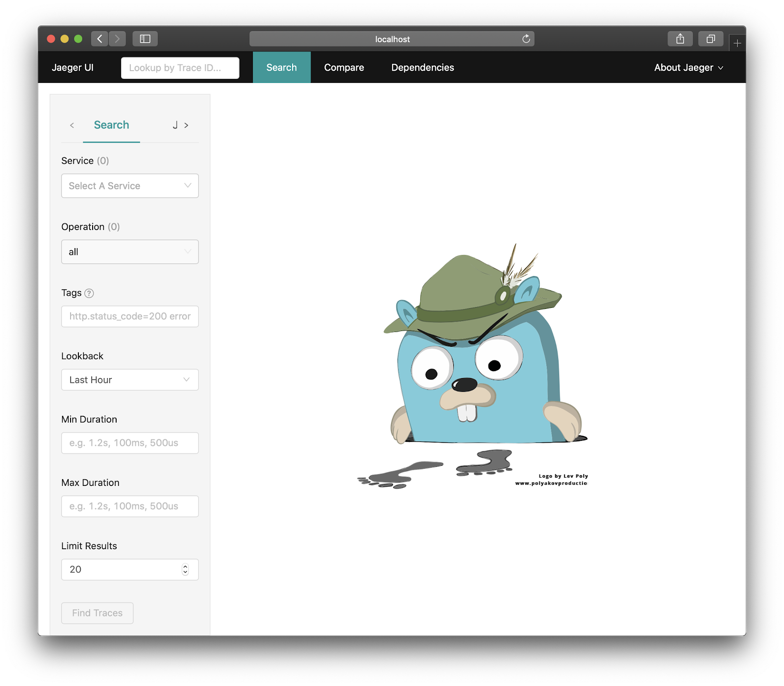
Task: Open the Lookback Last Hour dropdown
Action: point(130,380)
